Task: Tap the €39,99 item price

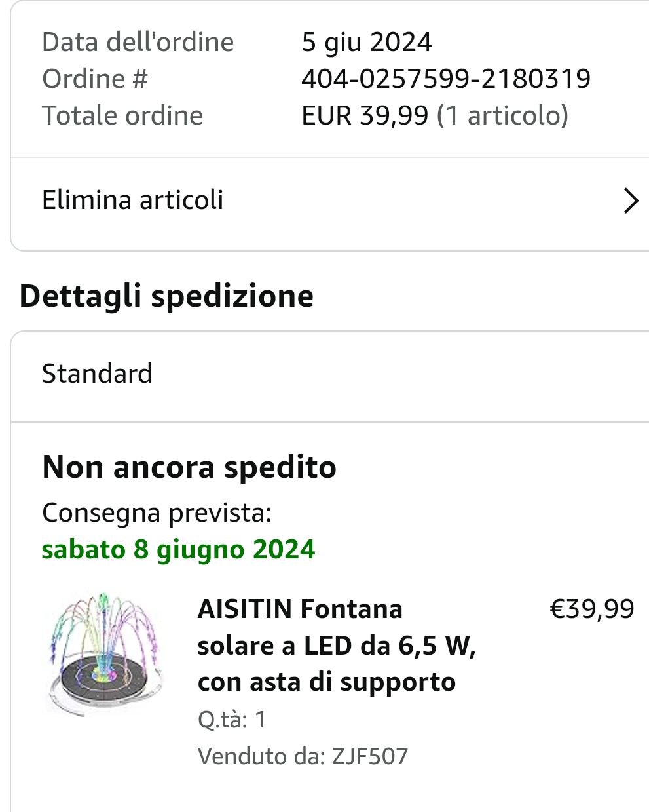Action: point(591,609)
